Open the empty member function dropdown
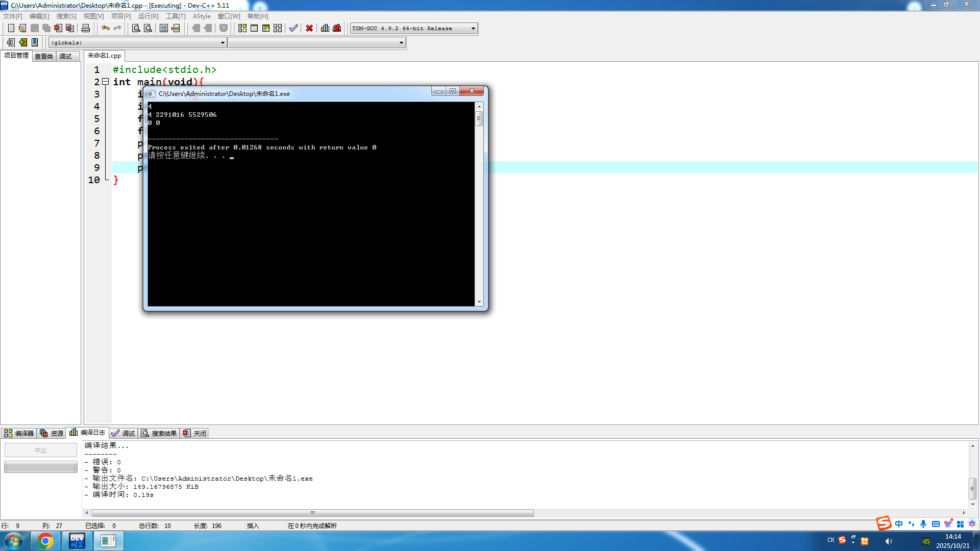980x551 pixels. [x=401, y=43]
